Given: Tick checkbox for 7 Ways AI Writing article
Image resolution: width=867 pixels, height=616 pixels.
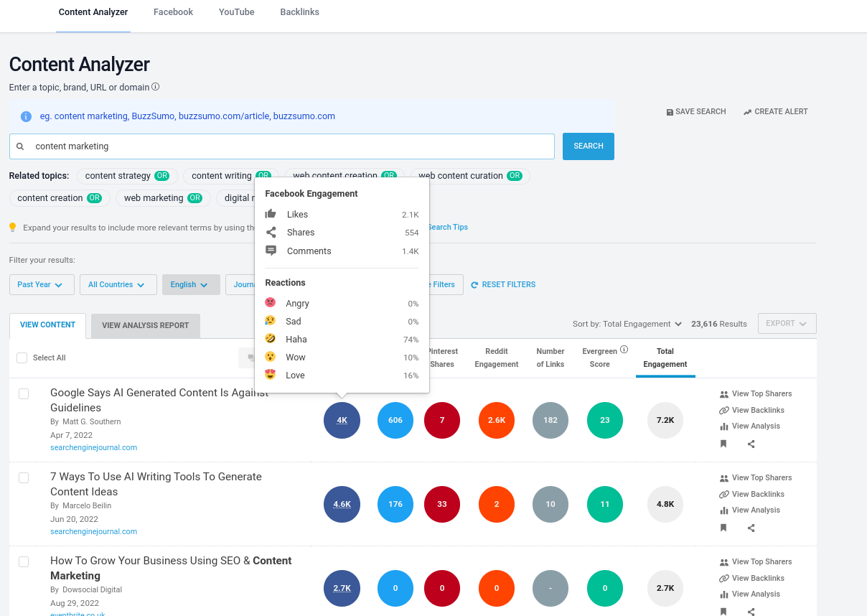Looking at the screenshot, I should point(24,477).
